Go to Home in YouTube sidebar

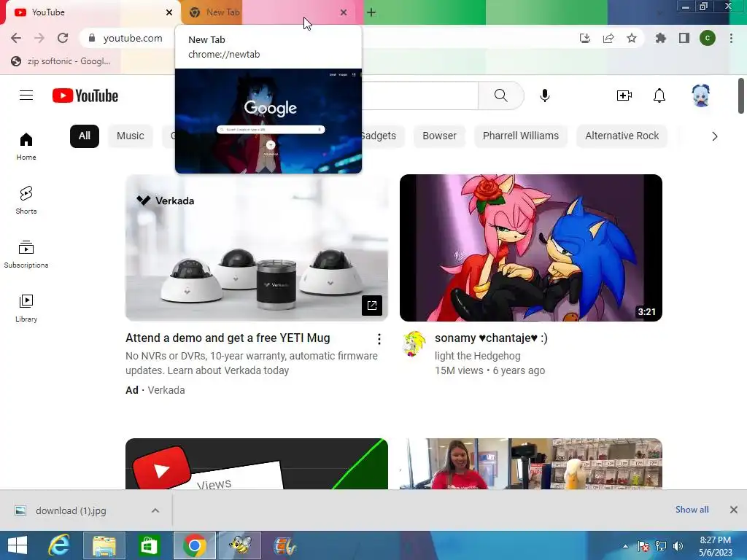tap(26, 147)
